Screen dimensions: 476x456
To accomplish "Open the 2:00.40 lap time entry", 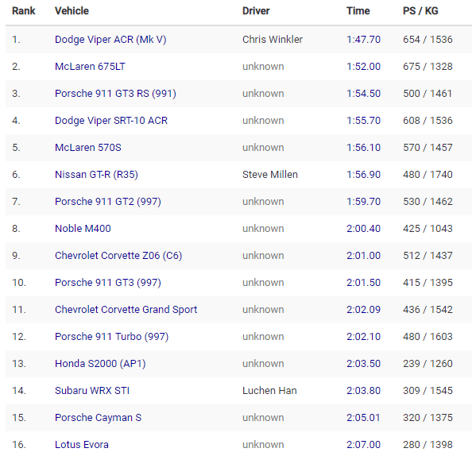I will [x=363, y=229].
